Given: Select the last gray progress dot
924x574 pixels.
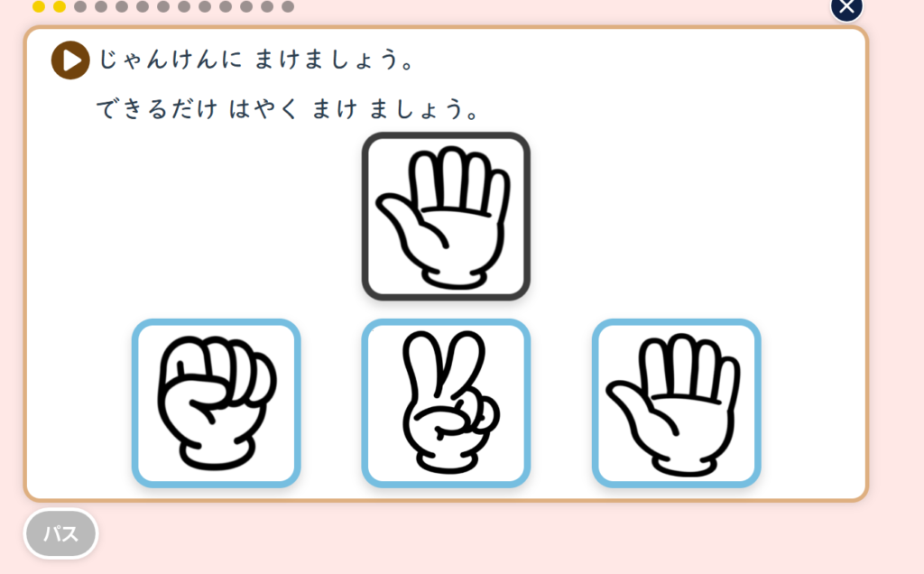Looking at the screenshot, I should (x=288, y=6).
